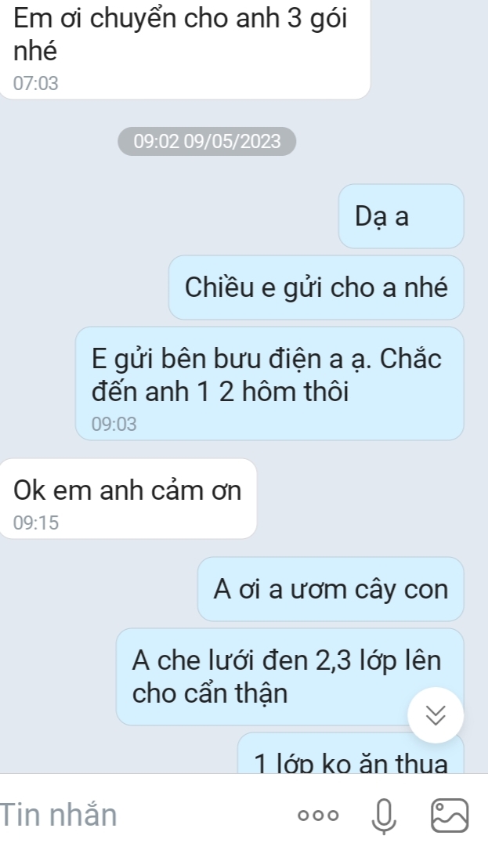Tap the 07:03 timestamp on first message
The height and width of the screenshot is (868, 488).
pos(36,84)
